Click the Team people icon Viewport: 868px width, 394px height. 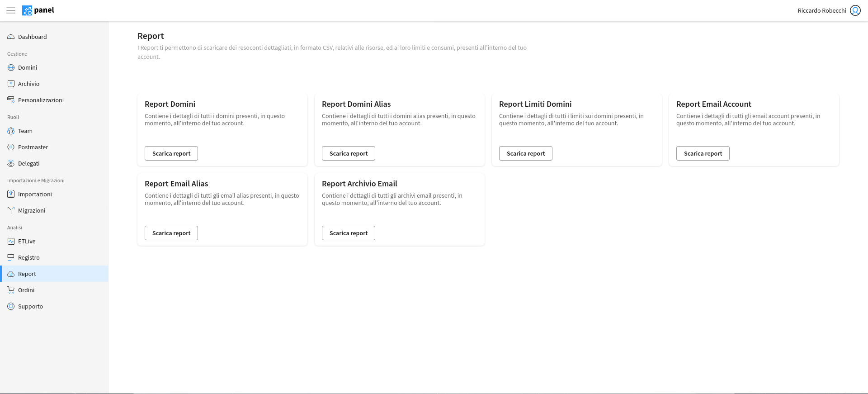pyautogui.click(x=11, y=131)
